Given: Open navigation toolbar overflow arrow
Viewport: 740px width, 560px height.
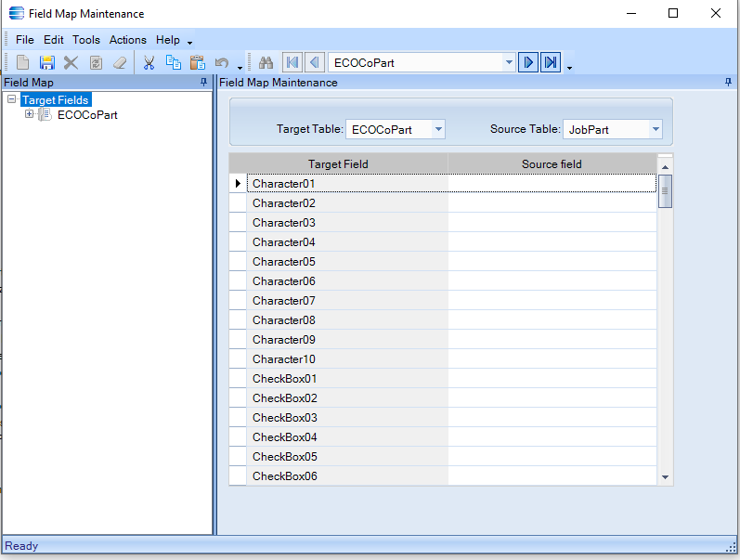Looking at the screenshot, I should 570,68.
